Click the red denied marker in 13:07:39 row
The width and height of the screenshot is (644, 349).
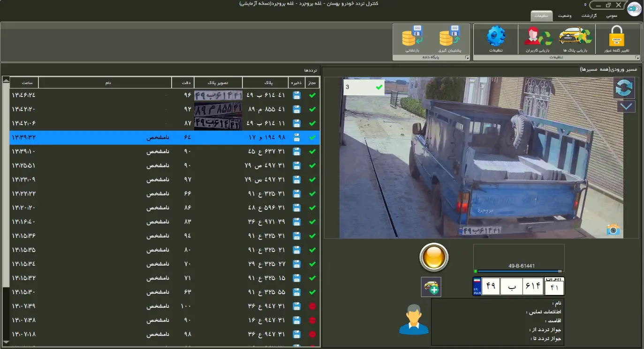pos(312,306)
